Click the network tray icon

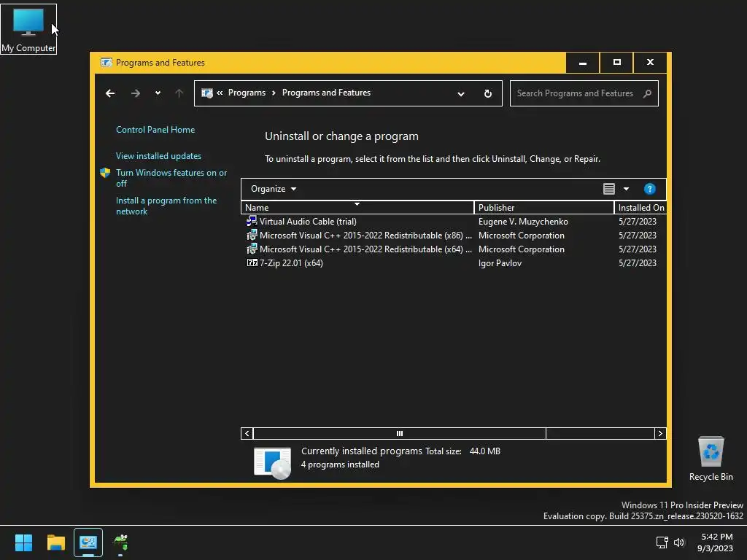coord(662,542)
